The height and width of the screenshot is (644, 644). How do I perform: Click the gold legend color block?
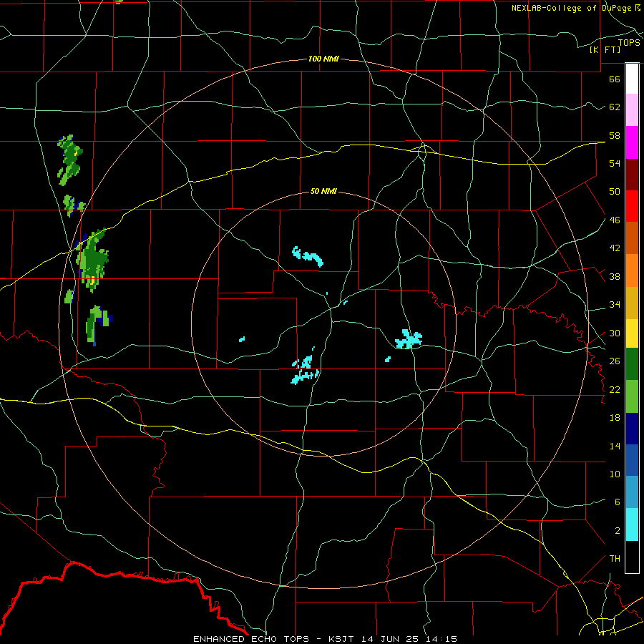632,303
